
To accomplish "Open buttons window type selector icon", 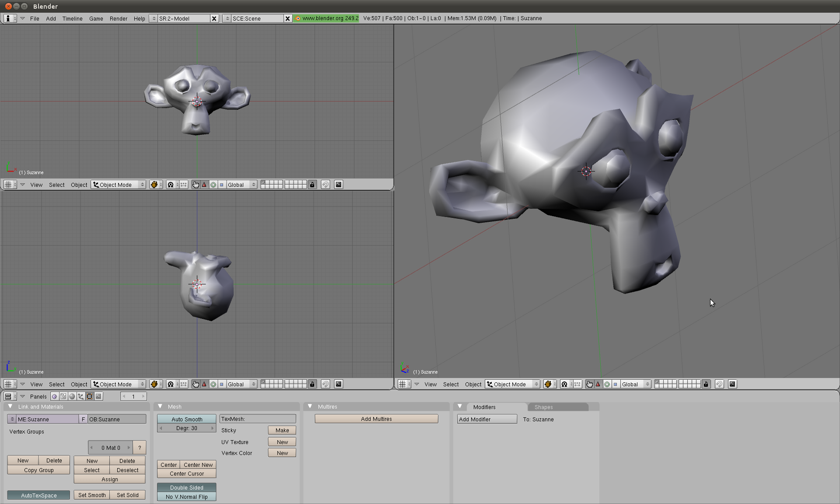I will tap(10, 396).
